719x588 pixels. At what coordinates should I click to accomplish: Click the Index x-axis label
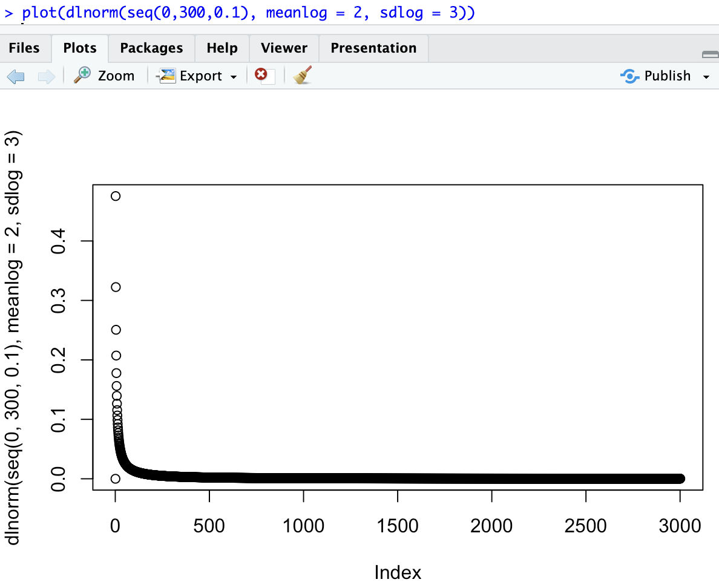click(398, 572)
